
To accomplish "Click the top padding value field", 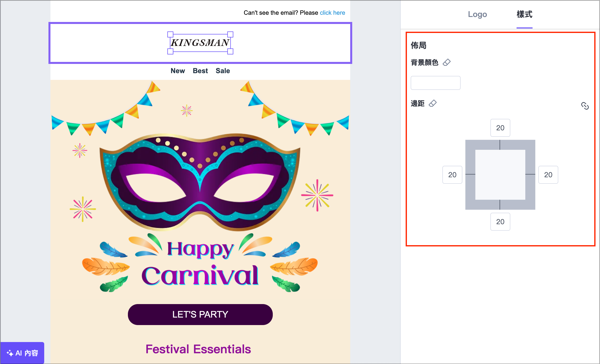I will [x=500, y=128].
